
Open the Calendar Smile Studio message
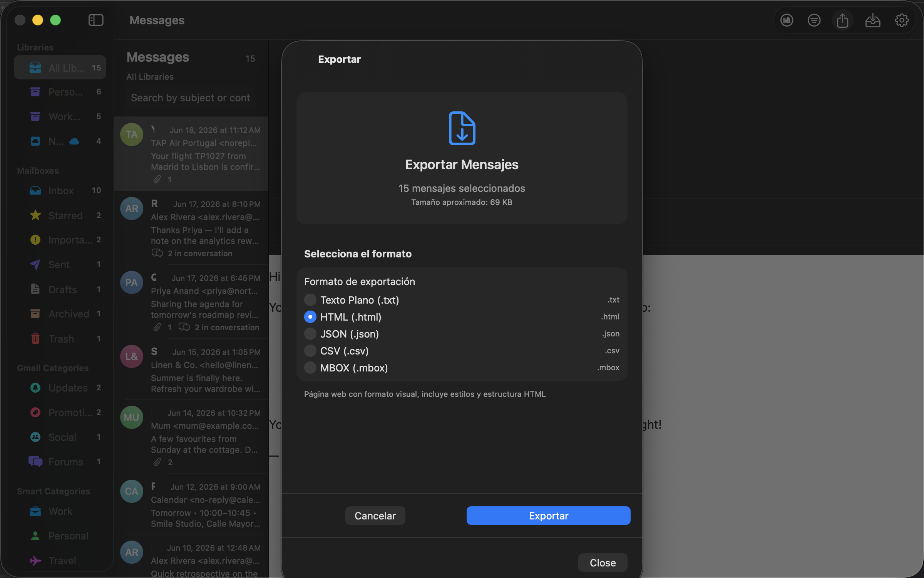tap(191, 504)
